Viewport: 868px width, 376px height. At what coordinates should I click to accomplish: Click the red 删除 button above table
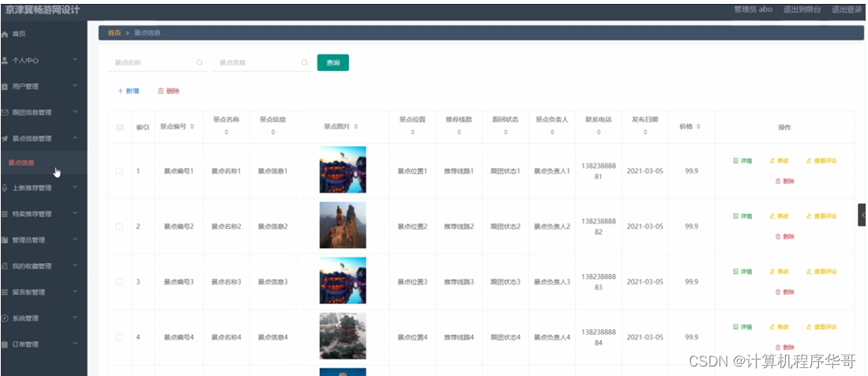click(169, 91)
